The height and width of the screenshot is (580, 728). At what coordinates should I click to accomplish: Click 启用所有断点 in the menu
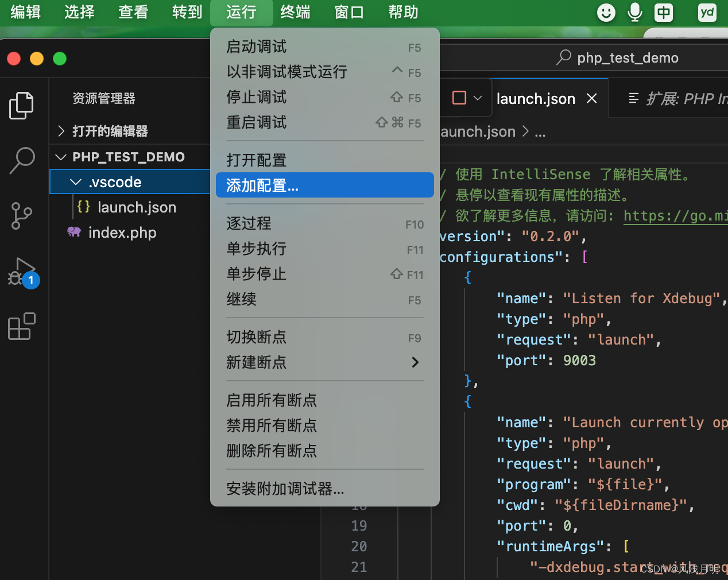(x=272, y=400)
